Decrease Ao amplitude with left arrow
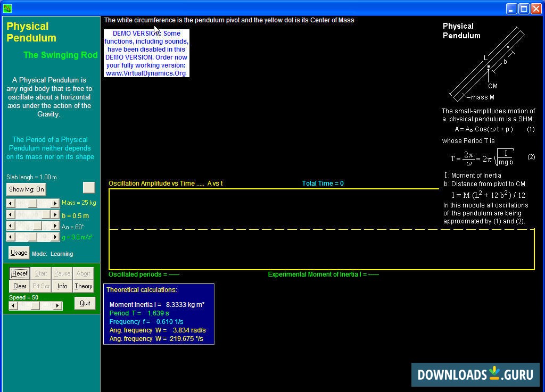The width and height of the screenshot is (545, 392). (x=11, y=226)
